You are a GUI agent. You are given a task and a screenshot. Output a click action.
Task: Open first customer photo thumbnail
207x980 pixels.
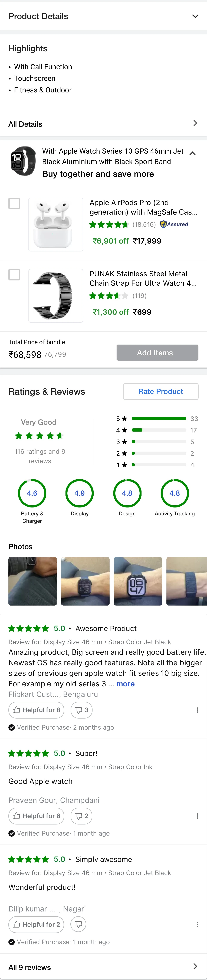33,581
